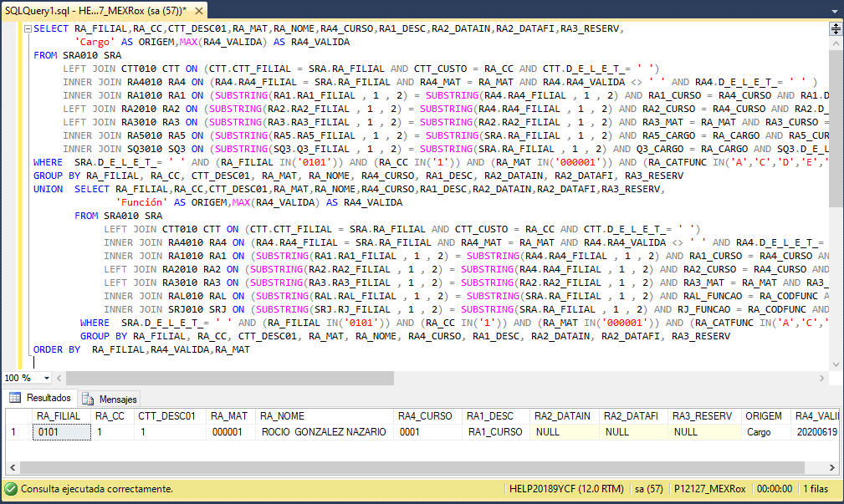Image resolution: width=844 pixels, height=504 pixels.
Task: Click editor horizontal scrollbar left arrow
Action: [x=59, y=378]
